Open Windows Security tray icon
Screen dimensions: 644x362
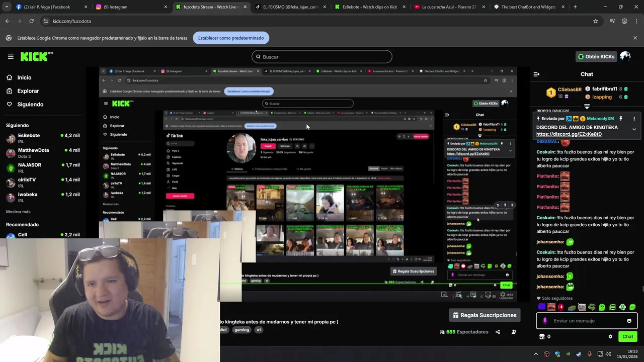point(557,354)
